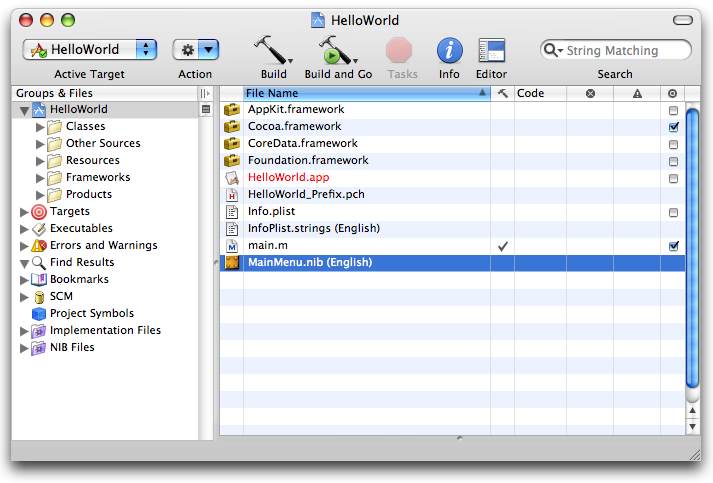Image resolution: width=713 pixels, height=483 pixels.
Task: Sort by File Name column header
Action: (x=367, y=93)
